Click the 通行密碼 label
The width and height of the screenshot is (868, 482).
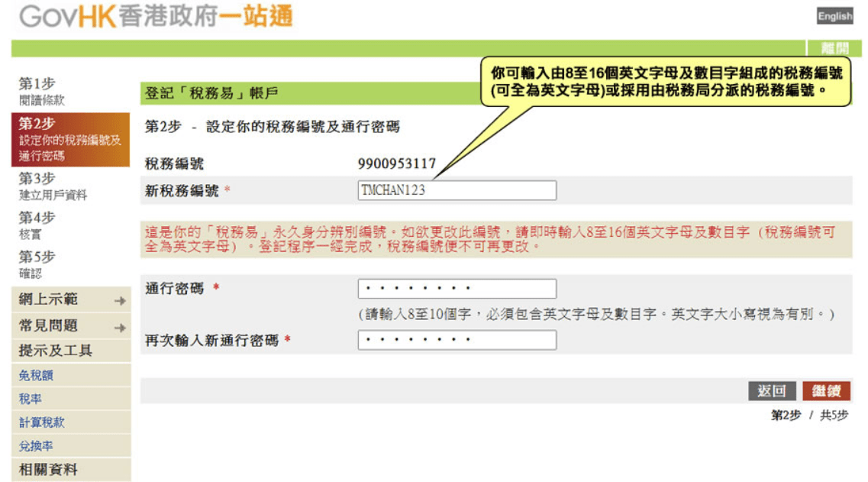pyautogui.click(x=174, y=289)
